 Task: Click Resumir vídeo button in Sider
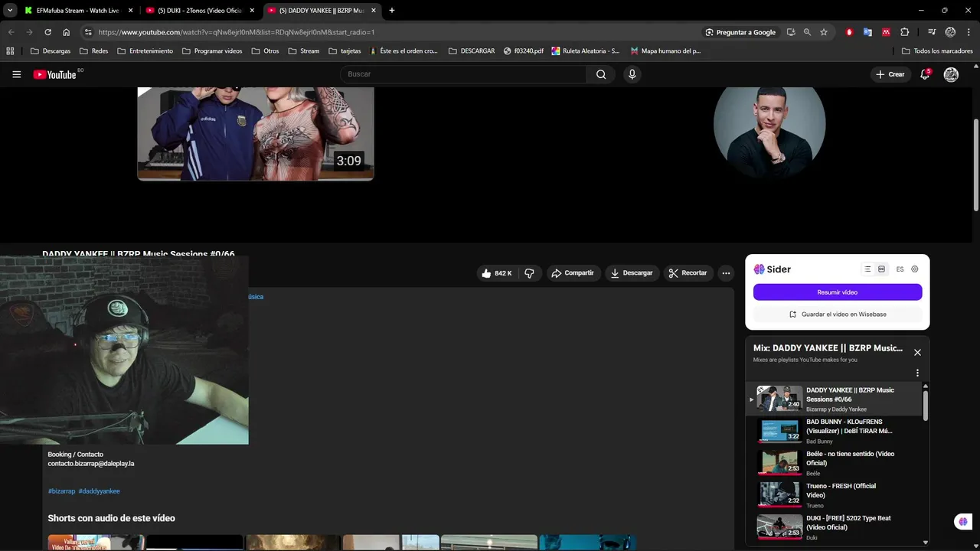pyautogui.click(x=838, y=292)
